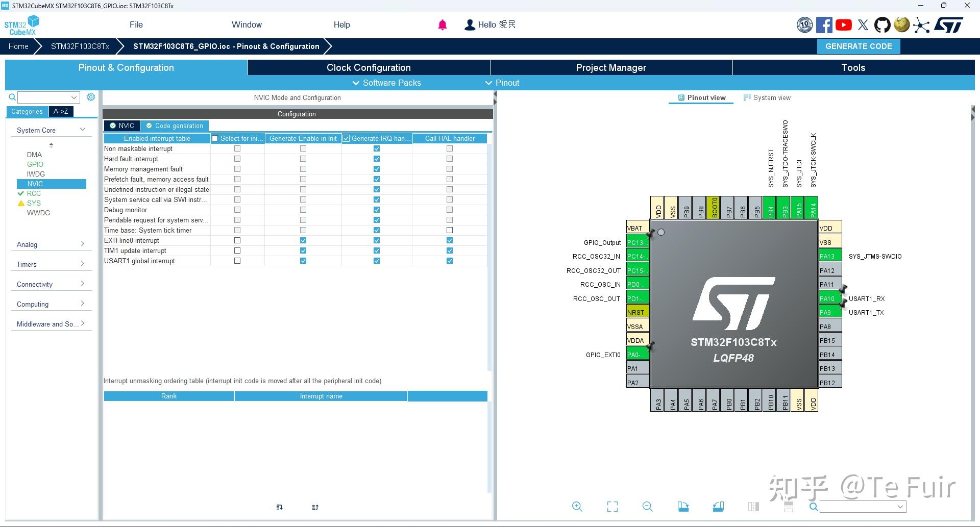This screenshot has height=527, width=980.
Task: Go to Home via breadcrumb link
Action: [18, 46]
